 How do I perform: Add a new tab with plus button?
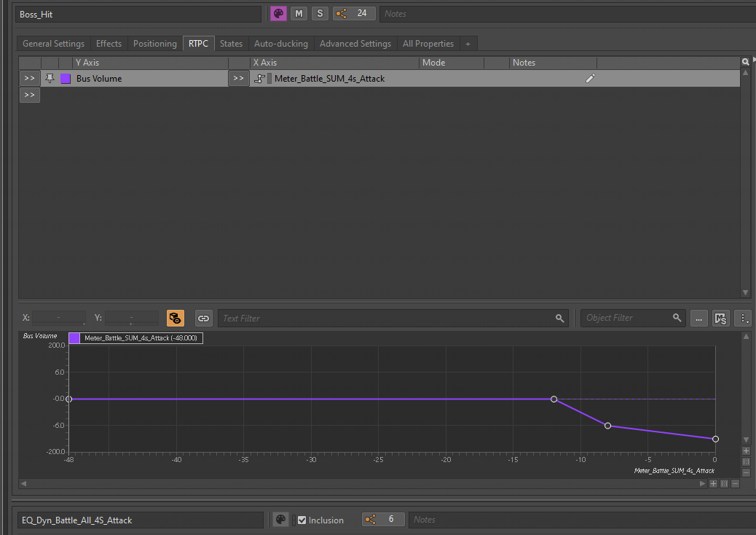pos(468,44)
